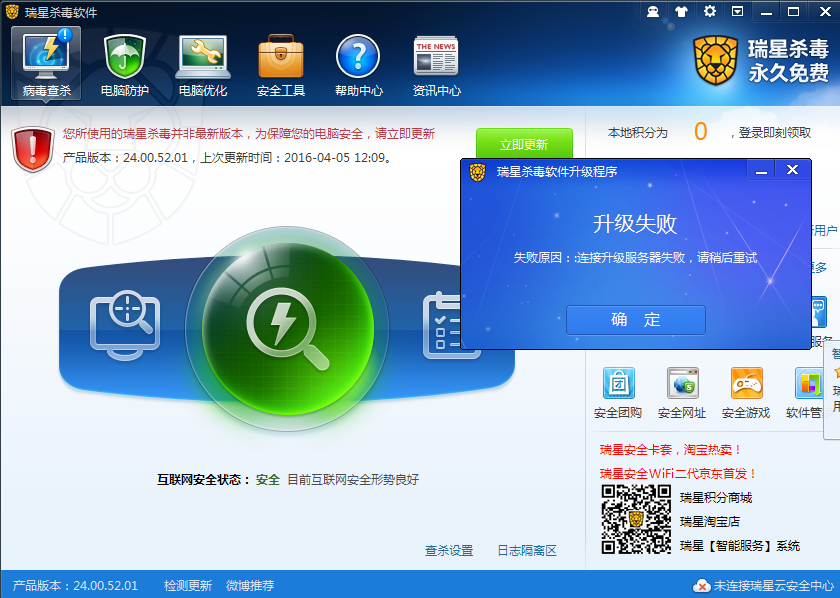Click the user account icon in title bar

(652, 11)
